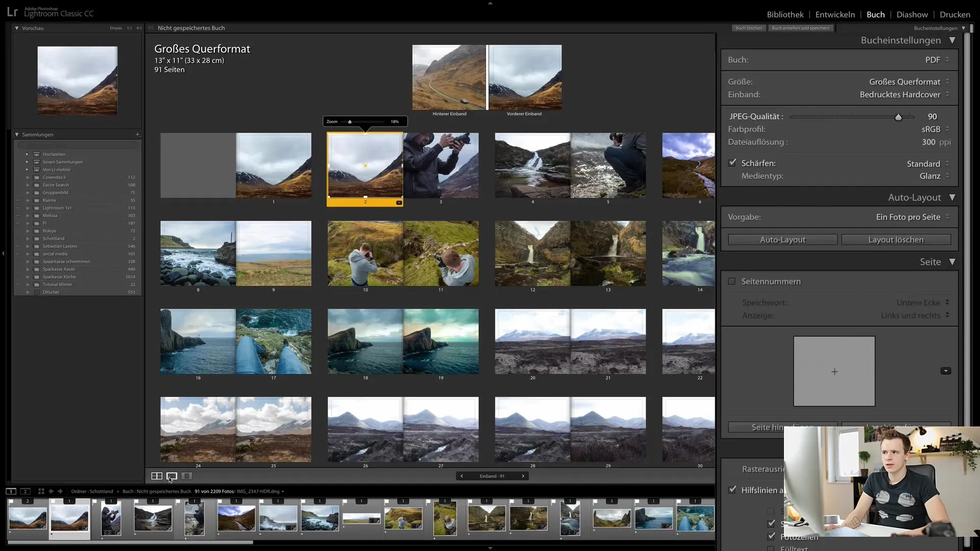Image resolution: width=980 pixels, height=551 pixels.
Task: Select main window display 1 icon
Action: pyautogui.click(x=11, y=491)
